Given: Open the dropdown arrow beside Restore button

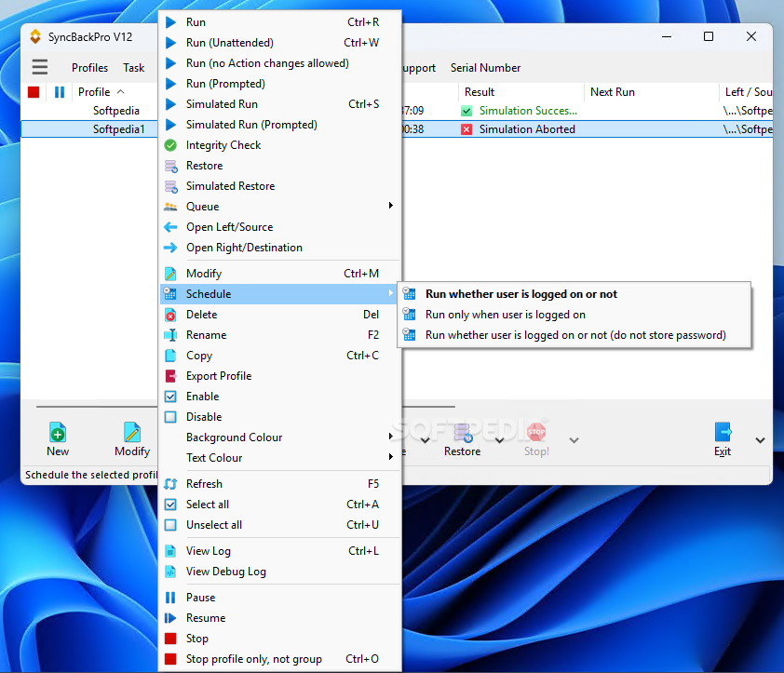Looking at the screenshot, I should 499,440.
